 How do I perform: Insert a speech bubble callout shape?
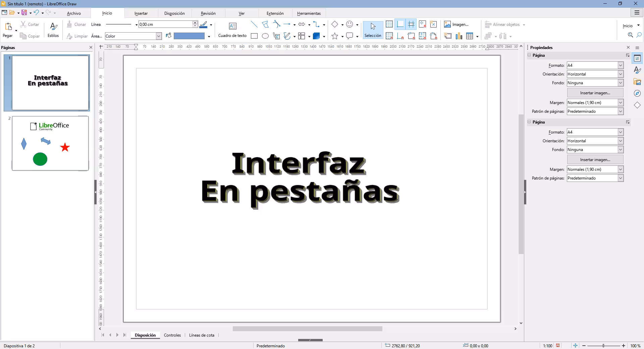[350, 36]
